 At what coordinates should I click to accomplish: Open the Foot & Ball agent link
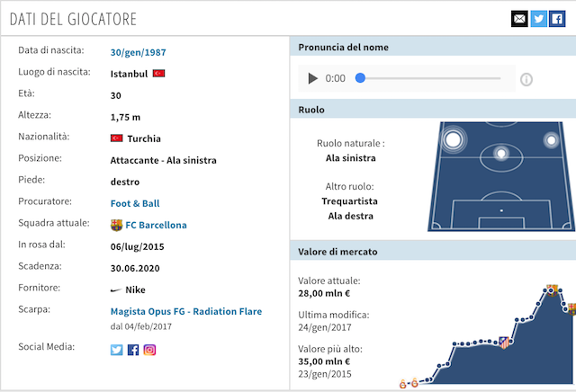(x=135, y=203)
